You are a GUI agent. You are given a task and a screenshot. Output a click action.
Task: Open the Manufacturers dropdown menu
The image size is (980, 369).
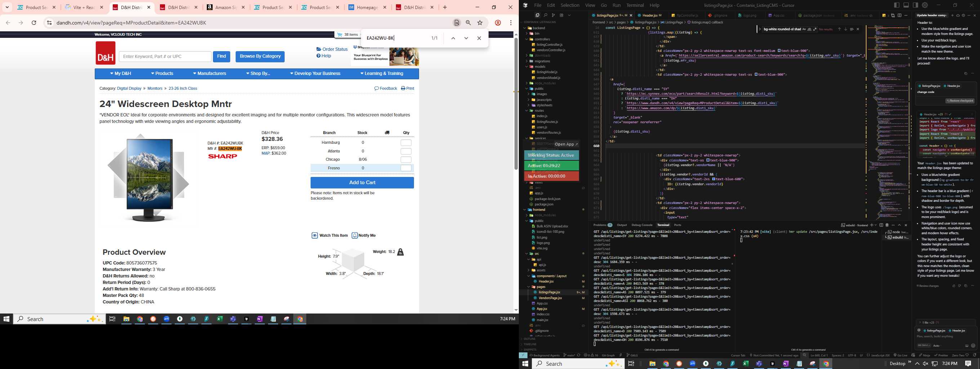[209, 74]
